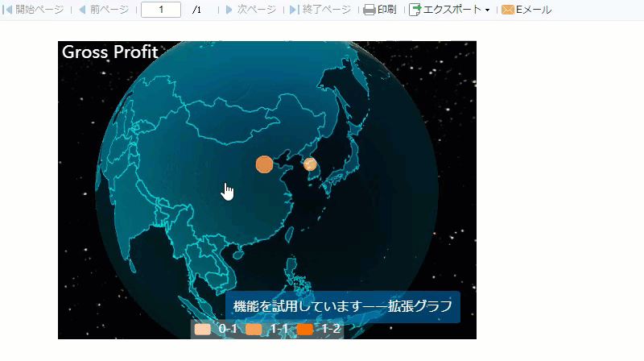Go to first page via 開始ページ
The height and width of the screenshot is (361, 644).
pyautogui.click(x=34, y=10)
